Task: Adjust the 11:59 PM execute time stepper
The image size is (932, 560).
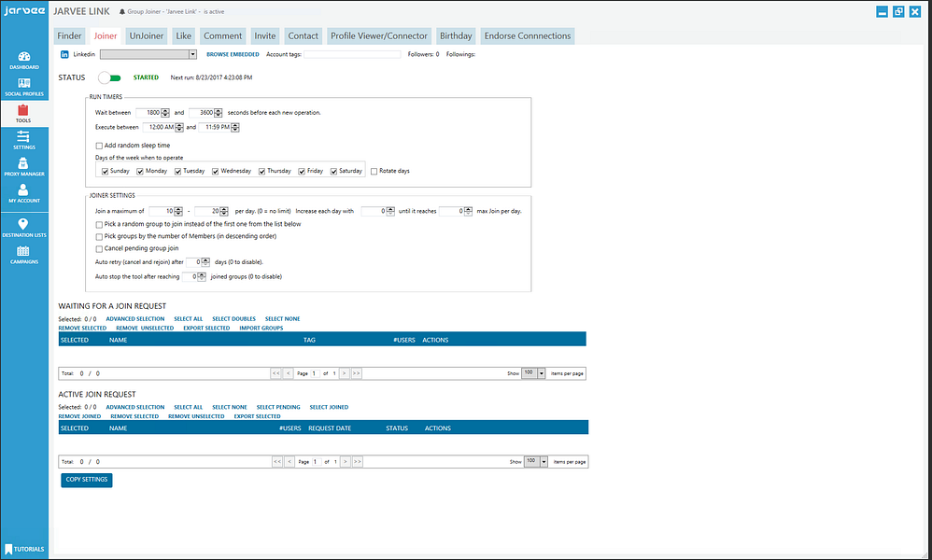Action: click(235, 127)
